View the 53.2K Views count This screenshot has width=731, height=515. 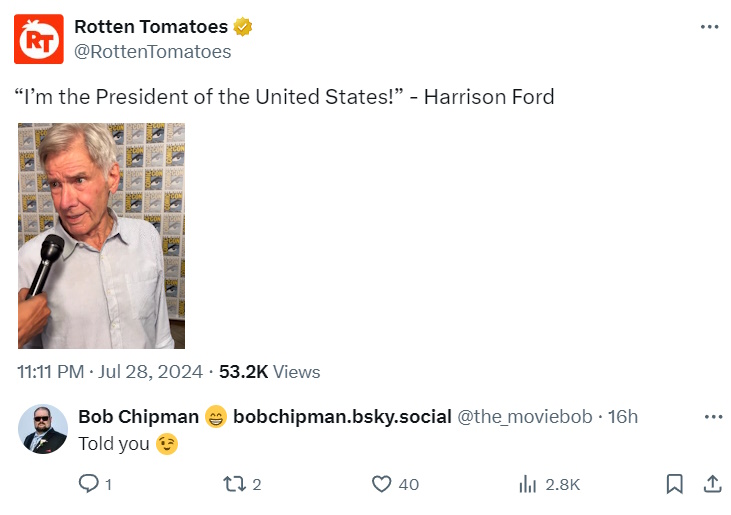[x=269, y=372]
